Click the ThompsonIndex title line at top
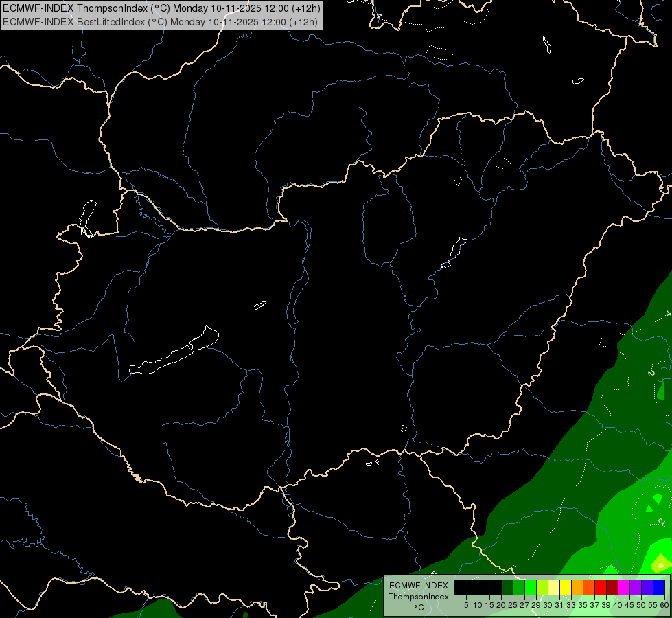 161,8
